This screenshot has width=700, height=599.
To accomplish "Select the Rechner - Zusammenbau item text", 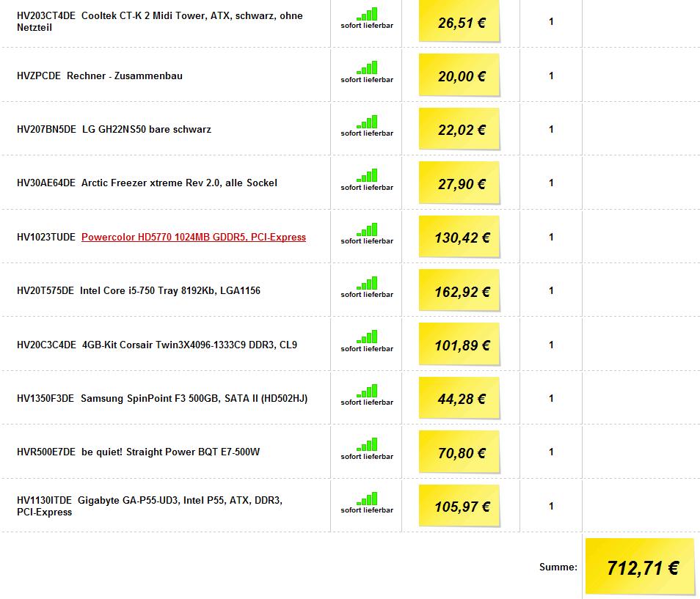I will (125, 76).
